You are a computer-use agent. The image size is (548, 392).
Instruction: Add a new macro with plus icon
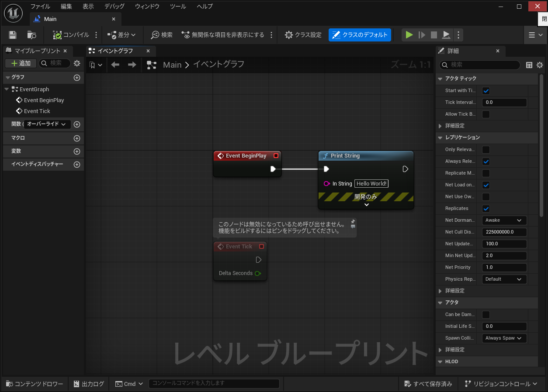(77, 138)
